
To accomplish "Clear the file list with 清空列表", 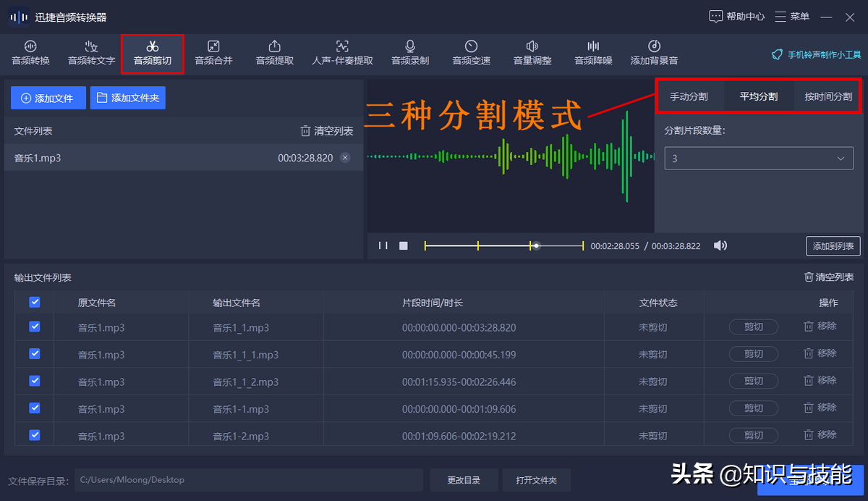I will [327, 131].
